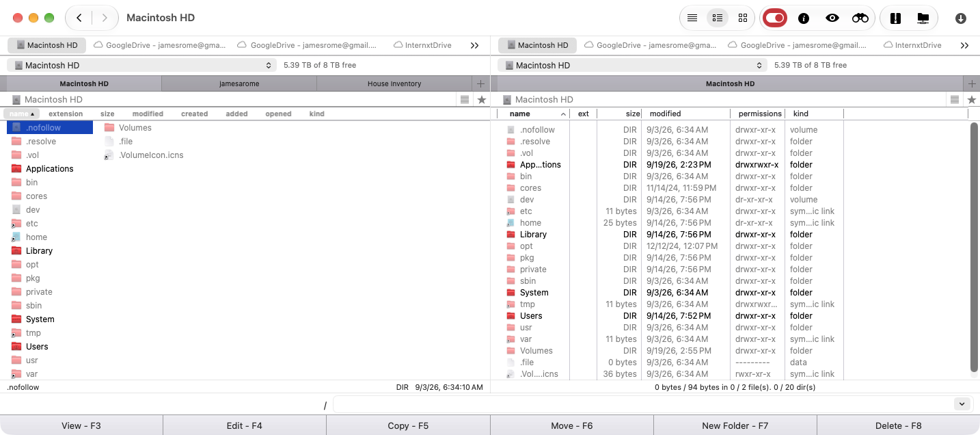Select left panel first GoogleDrive tab
The width and height of the screenshot is (980, 435).
(x=159, y=45)
